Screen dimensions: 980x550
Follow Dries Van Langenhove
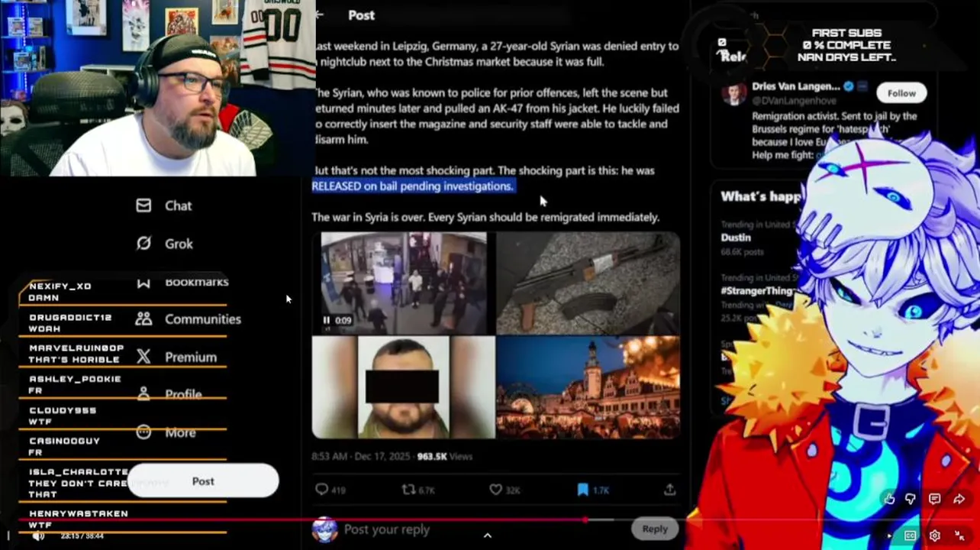(901, 93)
